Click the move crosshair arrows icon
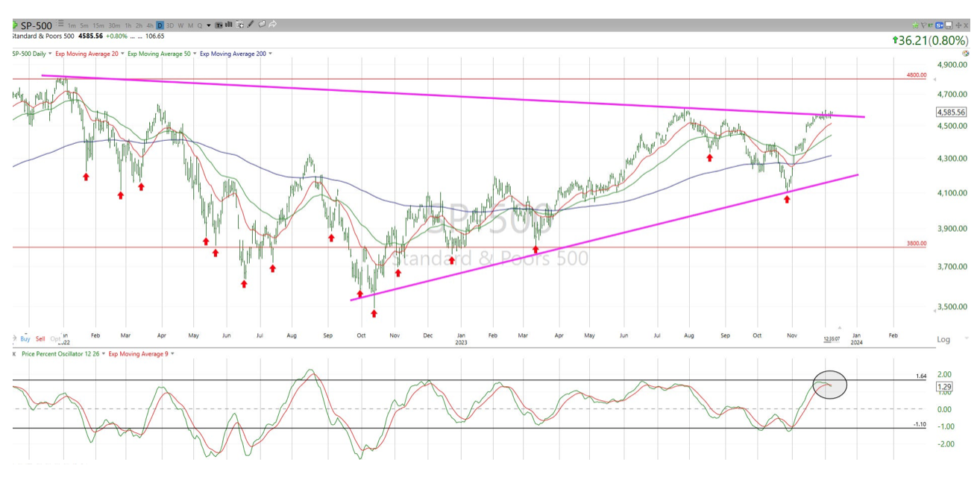980x480 pixels. pyautogui.click(x=958, y=25)
